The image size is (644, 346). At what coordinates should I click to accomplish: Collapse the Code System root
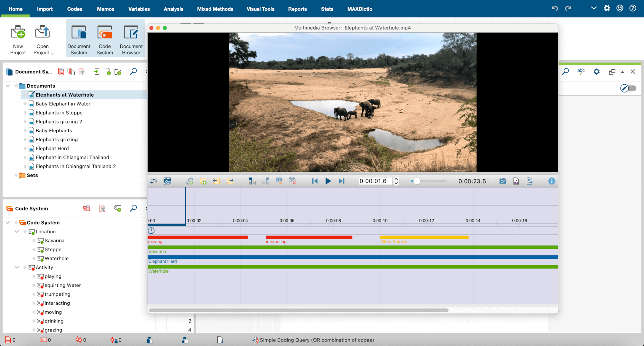[x=8, y=222]
